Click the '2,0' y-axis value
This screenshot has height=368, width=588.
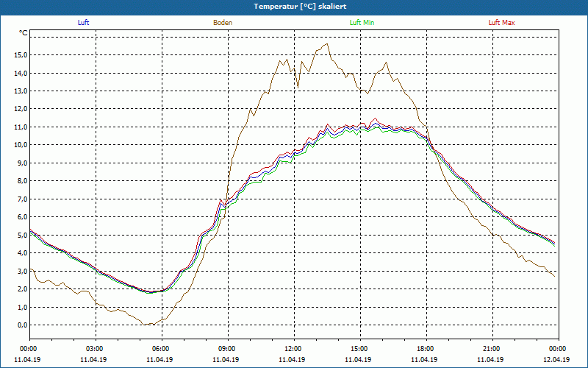click(x=22, y=289)
